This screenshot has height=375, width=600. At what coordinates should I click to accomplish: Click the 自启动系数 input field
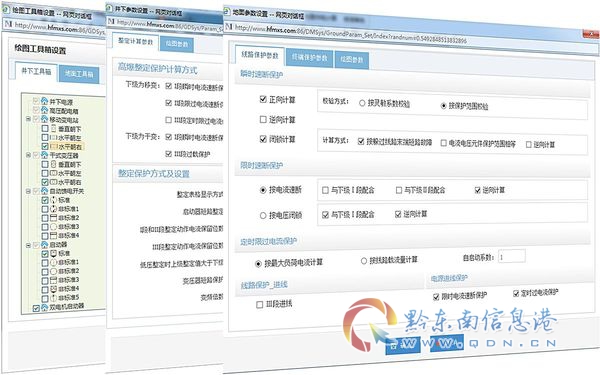point(512,257)
